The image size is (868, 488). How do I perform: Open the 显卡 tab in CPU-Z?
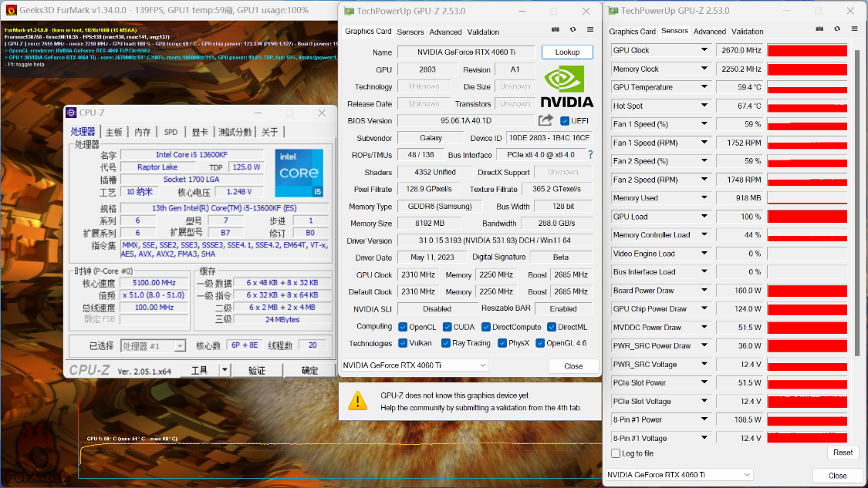pyautogui.click(x=200, y=133)
